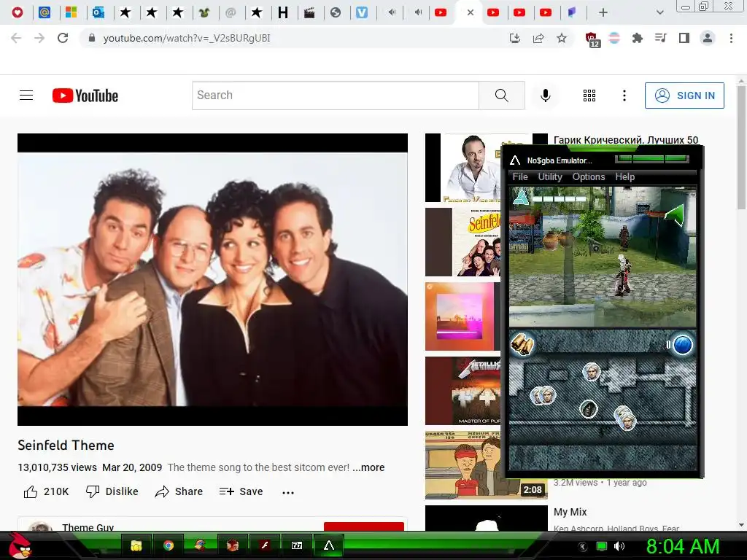Switch to the bold H icon tab
This screenshot has height=560, width=747.
tap(283, 12)
